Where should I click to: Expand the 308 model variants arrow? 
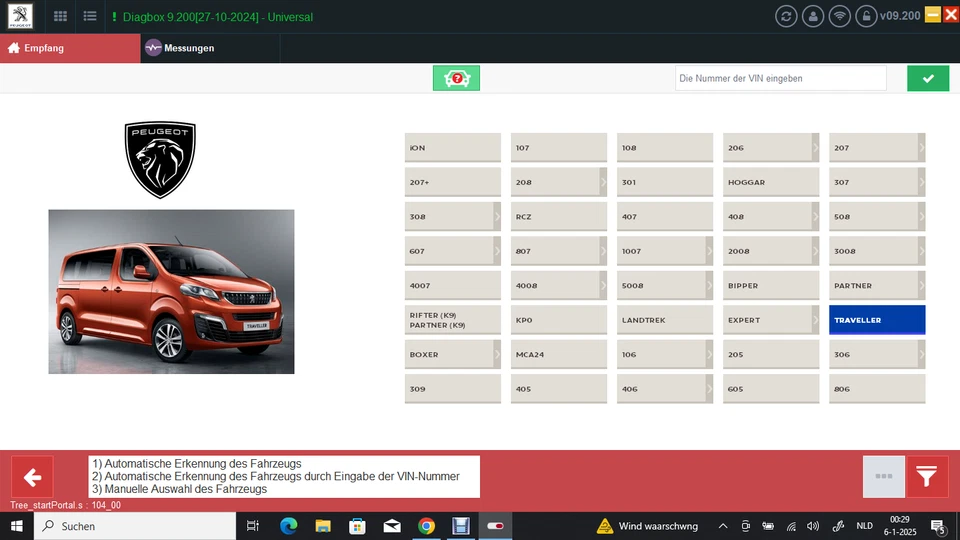click(497, 217)
